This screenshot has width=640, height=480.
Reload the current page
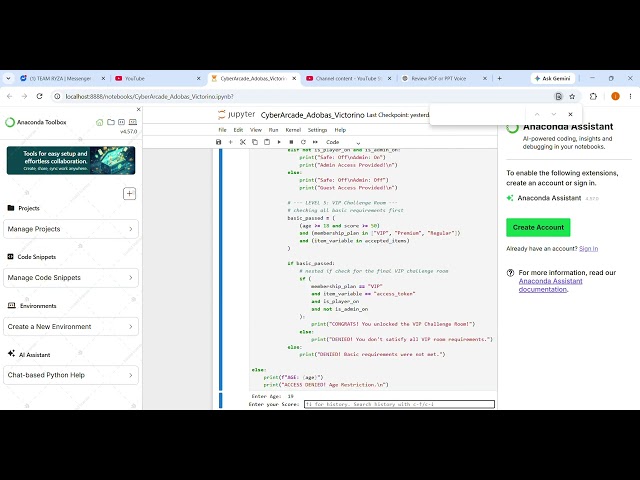(39, 96)
